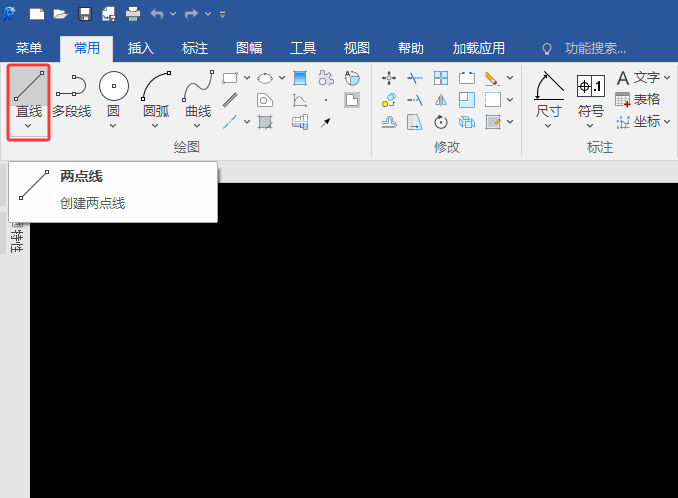678x498 pixels.
Task: Expand the centerline tool dropdown arrow
Action: (247, 122)
